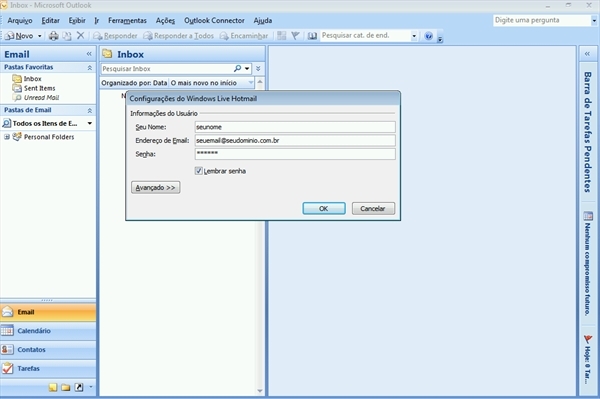The image size is (600, 399).
Task: Open the Outlook Connector menu
Action: tap(214, 21)
